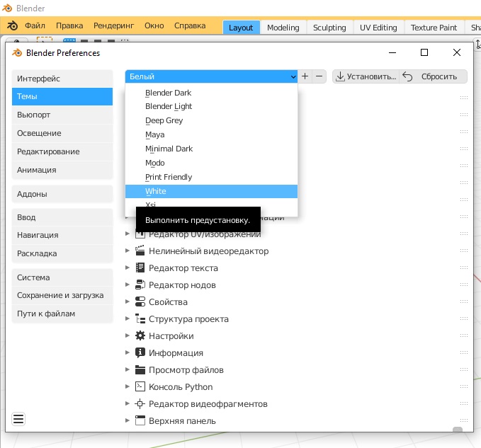Open the Вьюпорт preferences section
Image resolution: width=481 pixels, height=448 pixels.
(62, 115)
